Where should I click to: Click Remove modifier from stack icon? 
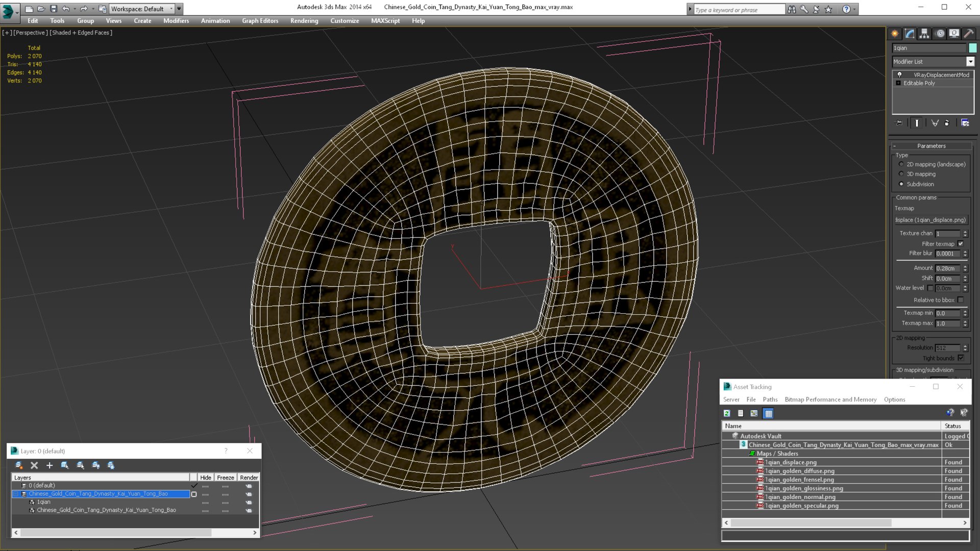click(x=947, y=123)
